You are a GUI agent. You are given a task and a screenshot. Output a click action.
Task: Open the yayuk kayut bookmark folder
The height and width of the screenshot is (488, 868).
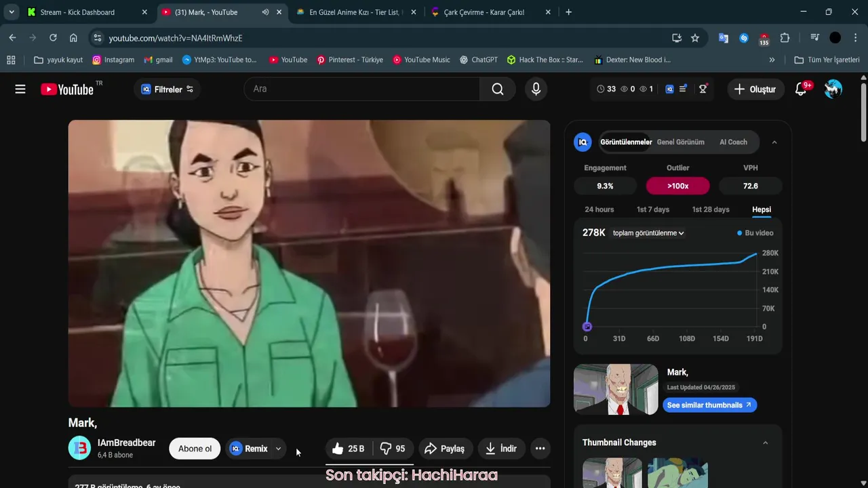(x=58, y=60)
